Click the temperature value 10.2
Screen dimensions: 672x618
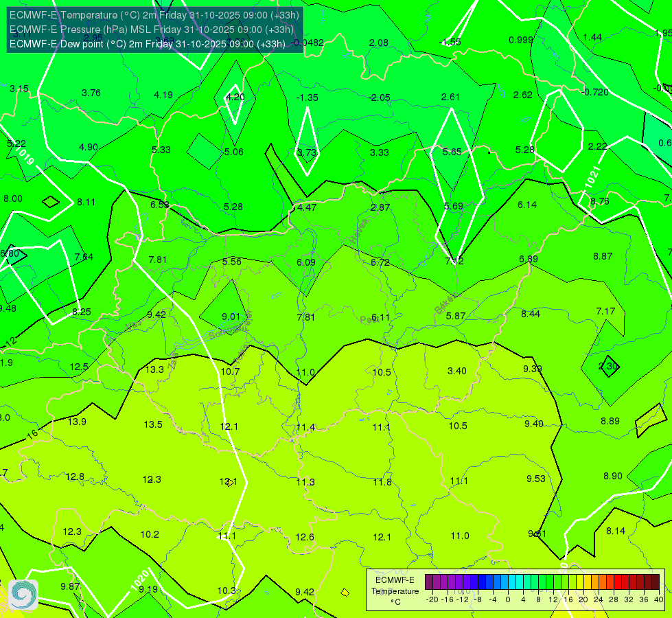(x=150, y=535)
